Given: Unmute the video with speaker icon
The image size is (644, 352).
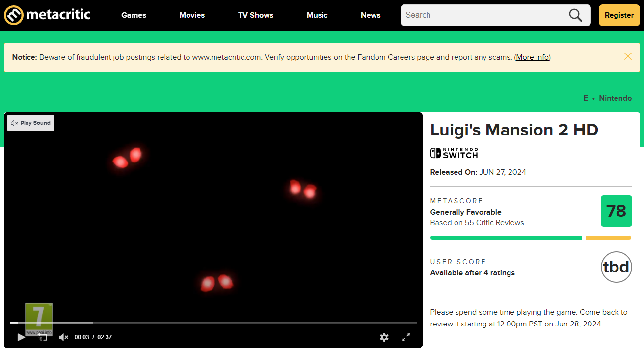Looking at the screenshot, I should pos(63,337).
